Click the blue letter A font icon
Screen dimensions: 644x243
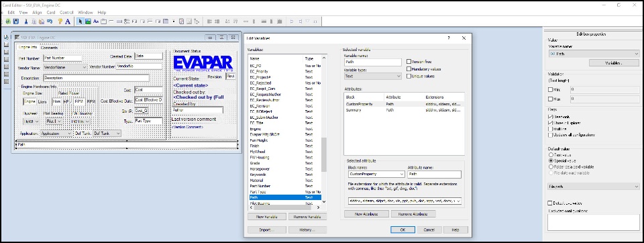pyautogui.click(x=68, y=21)
